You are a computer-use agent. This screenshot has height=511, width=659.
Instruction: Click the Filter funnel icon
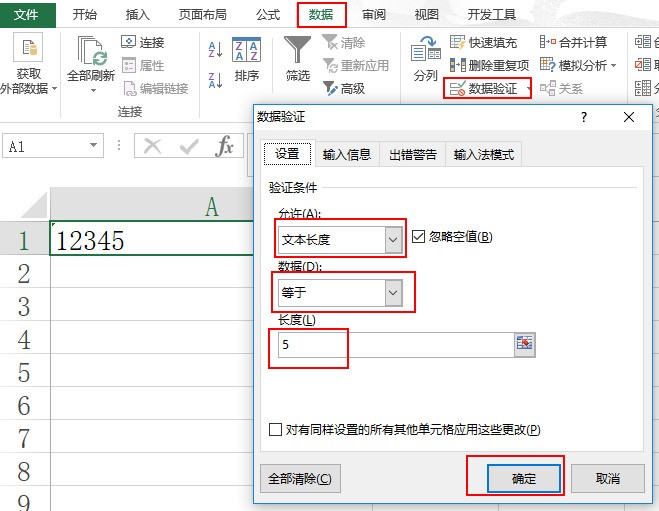[297, 52]
